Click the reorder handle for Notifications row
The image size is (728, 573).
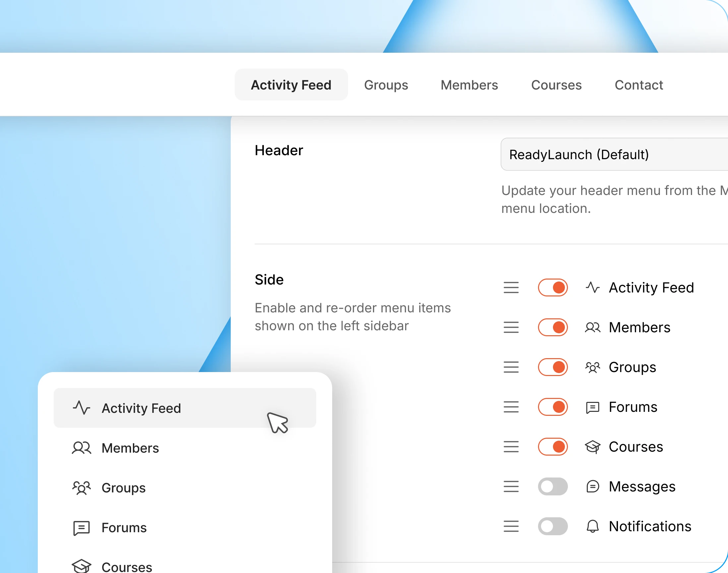tap(511, 526)
